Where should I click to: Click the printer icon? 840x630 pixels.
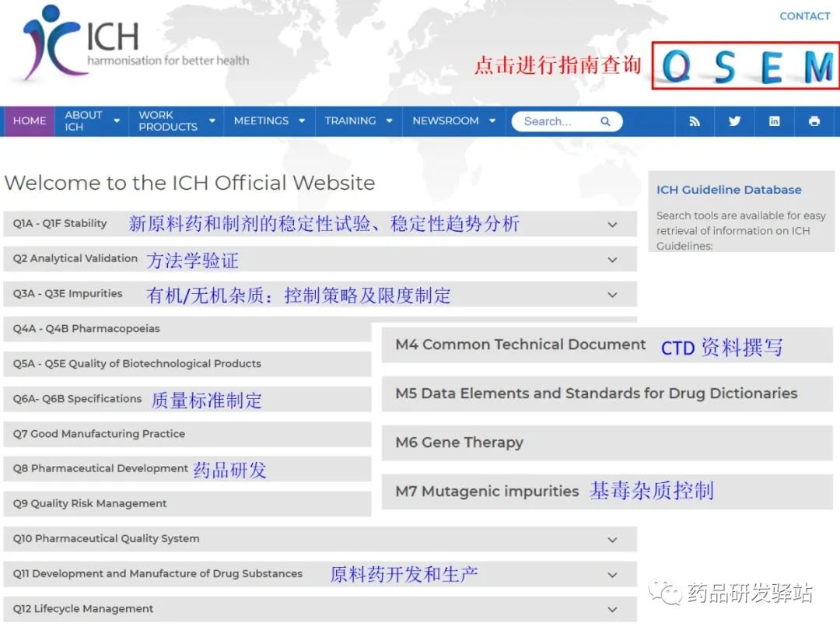(x=814, y=121)
